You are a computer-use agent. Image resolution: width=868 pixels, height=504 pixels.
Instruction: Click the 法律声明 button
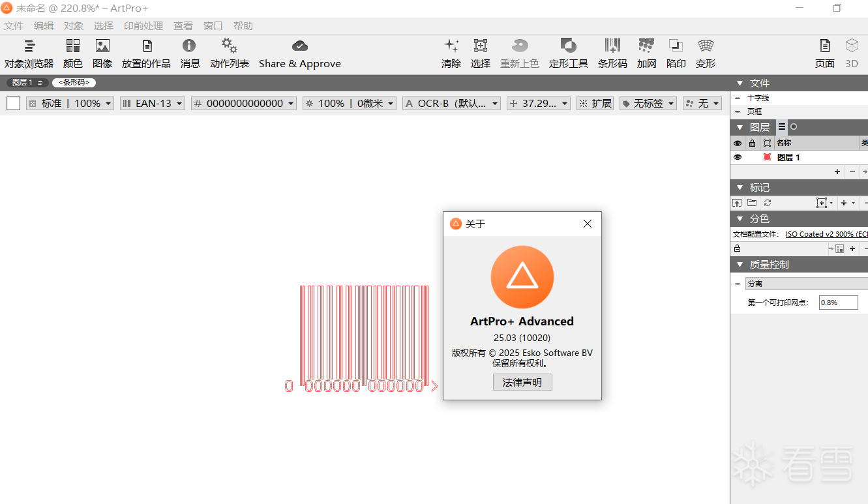(522, 382)
